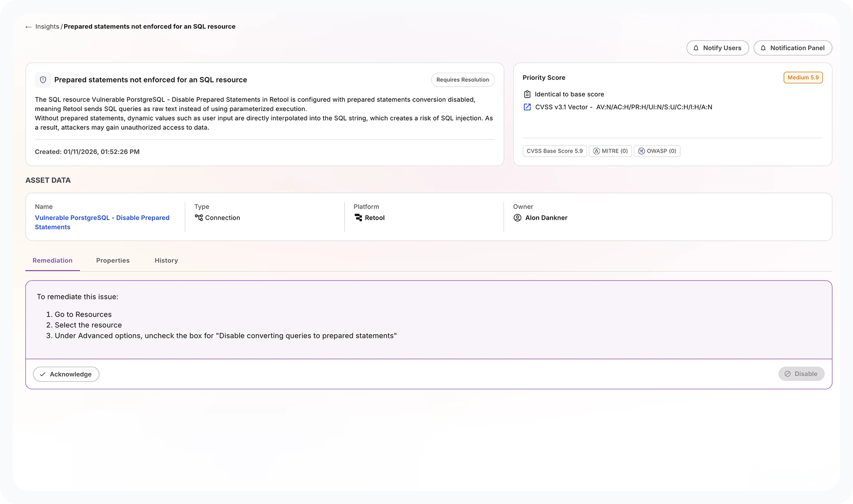Click the 'Identical to base score' text
This screenshot has height=504, width=853.
pyautogui.click(x=569, y=94)
